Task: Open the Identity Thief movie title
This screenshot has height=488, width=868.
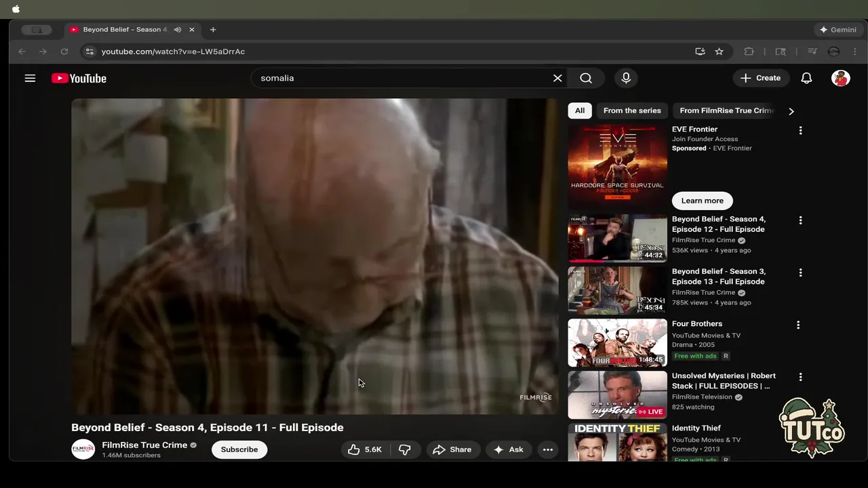Action: click(696, 428)
